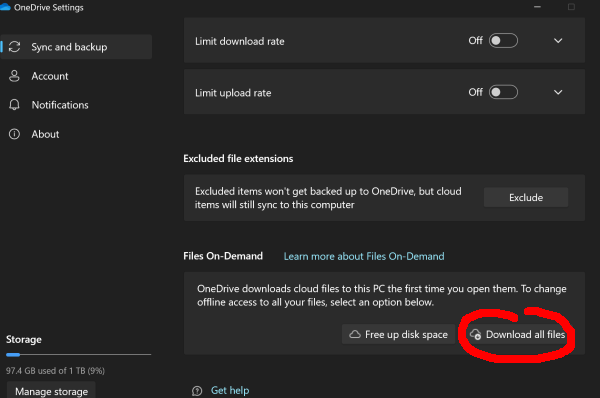Click the storage usage progress bar
This screenshot has width=600, height=398.
(x=78, y=355)
